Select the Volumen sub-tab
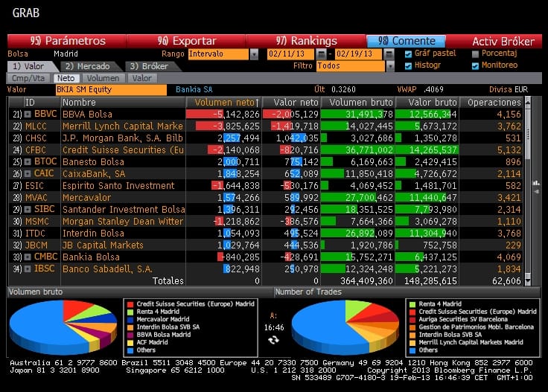Viewport: 548px width, 392px height. pos(103,78)
